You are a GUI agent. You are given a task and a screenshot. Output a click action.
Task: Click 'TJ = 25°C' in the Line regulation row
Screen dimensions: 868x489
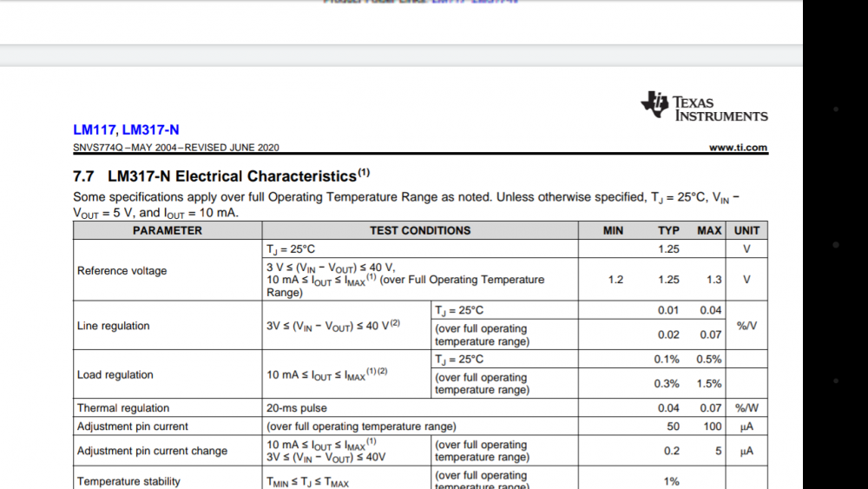pos(459,310)
